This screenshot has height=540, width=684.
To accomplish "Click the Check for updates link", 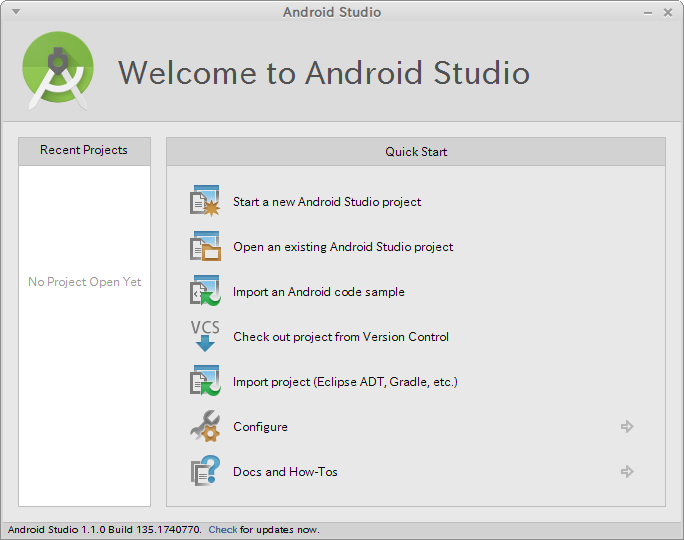I will [x=222, y=530].
